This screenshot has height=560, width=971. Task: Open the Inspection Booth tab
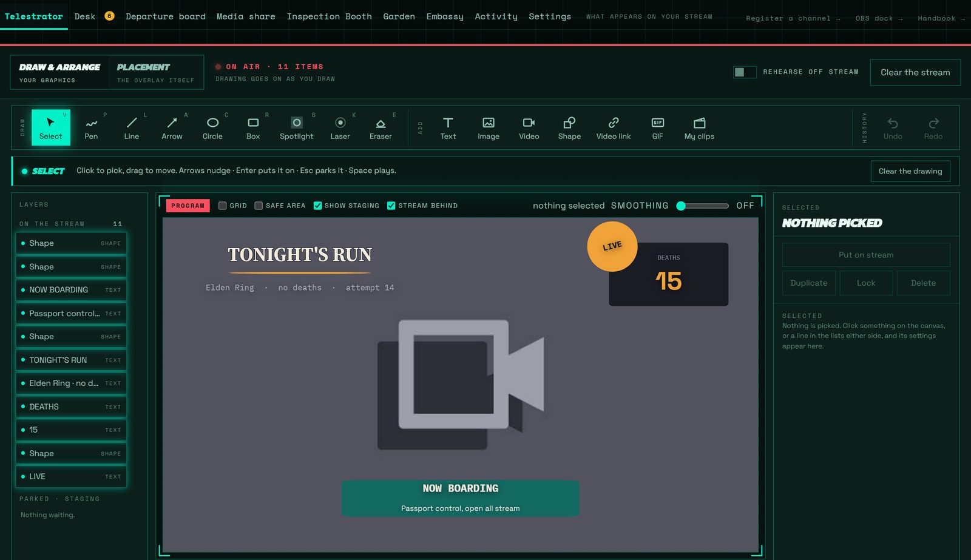coord(330,16)
